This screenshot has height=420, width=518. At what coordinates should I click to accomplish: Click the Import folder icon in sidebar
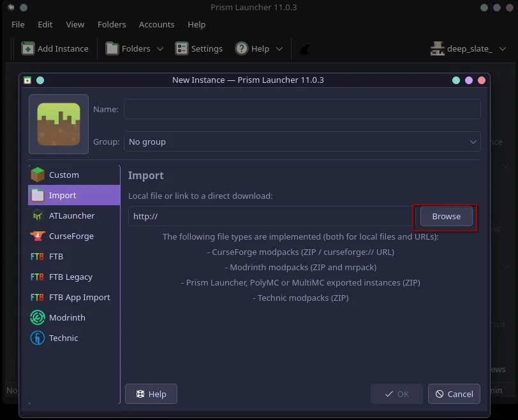pyautogui.click(x=38, y=195)
